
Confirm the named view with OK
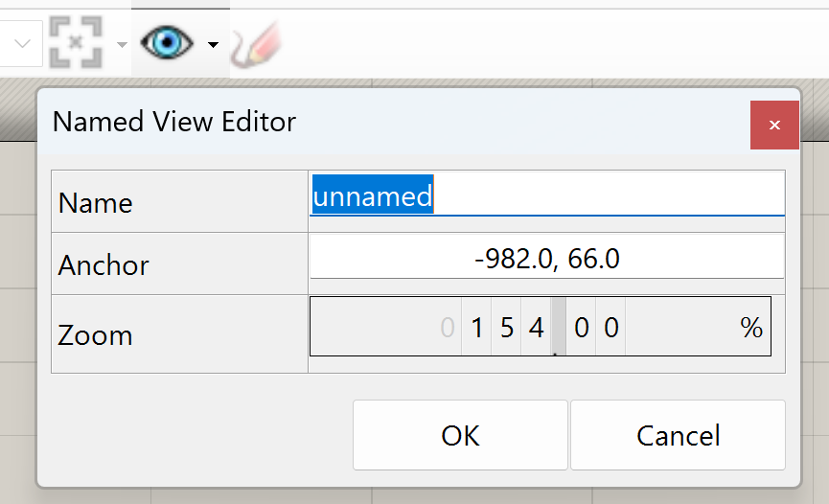tap(460, 436)
